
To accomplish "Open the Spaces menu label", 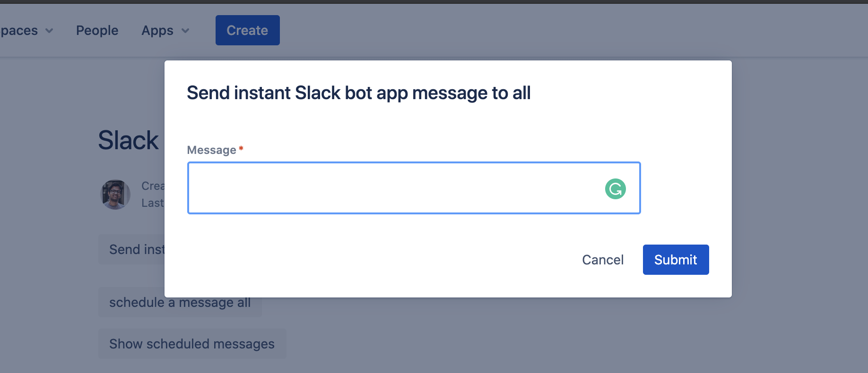I will point(19,31).
